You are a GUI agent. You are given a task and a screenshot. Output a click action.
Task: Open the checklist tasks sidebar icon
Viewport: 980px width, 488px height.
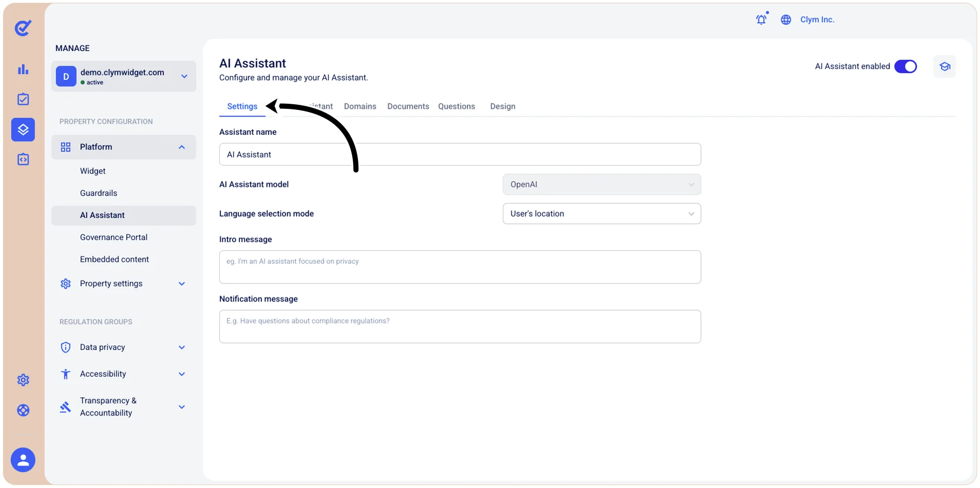click(x=23, y=99)
